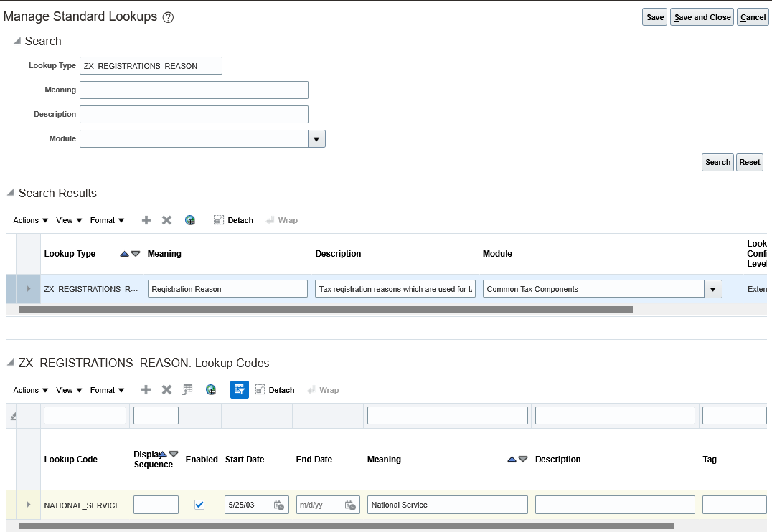Uncheck Enabled for NATIONAL_SERVICE
The height and width of the screenshot is (532, 772).
pos(199,505)
